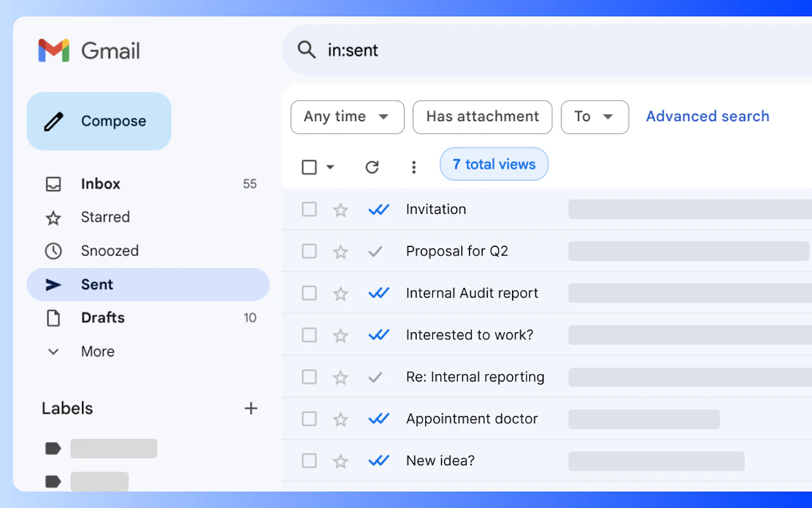Open the Proposal for Q2 email
812x508 pixels.
[547, 251]
